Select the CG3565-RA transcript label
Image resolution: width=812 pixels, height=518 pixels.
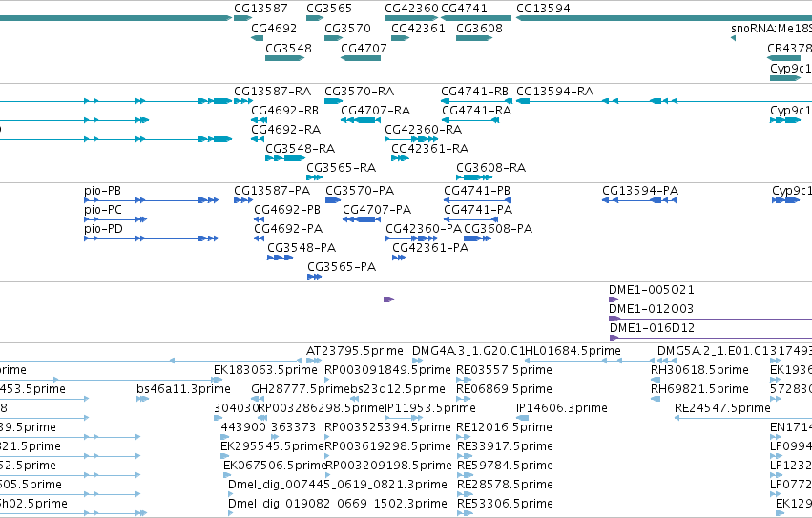[342, 168]
